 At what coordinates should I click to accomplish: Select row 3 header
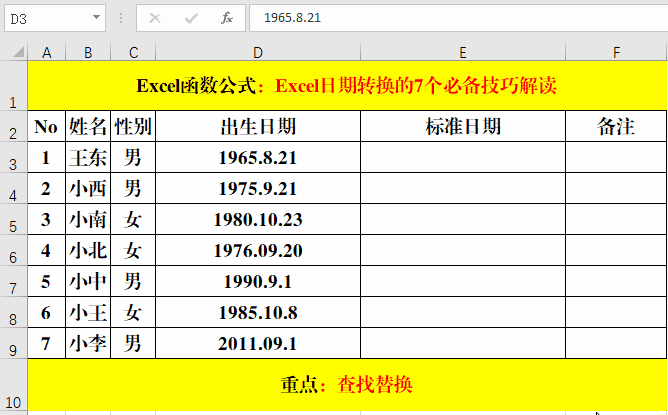coord(13,157)
